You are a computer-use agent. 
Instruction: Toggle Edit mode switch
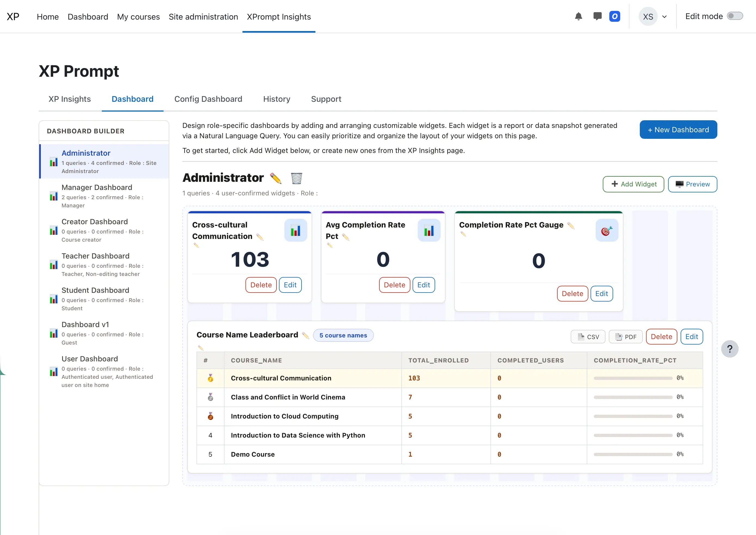point(735,16)
